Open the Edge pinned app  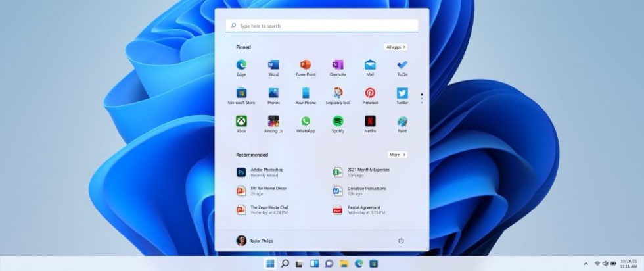point(241,65)
